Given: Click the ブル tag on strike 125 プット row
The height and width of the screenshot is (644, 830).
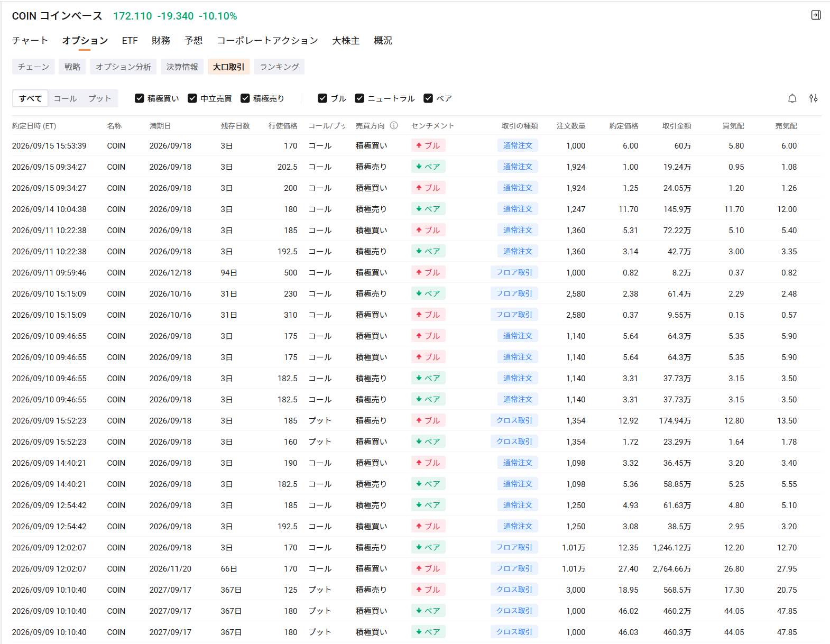Looking at the screenshot, I should tap(428, 590).
